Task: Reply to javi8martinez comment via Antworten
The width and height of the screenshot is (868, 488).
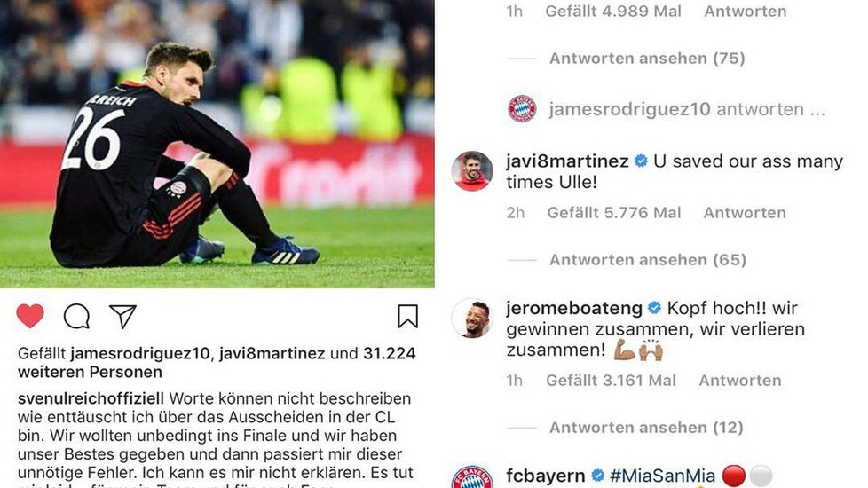Action: [745, 212]
